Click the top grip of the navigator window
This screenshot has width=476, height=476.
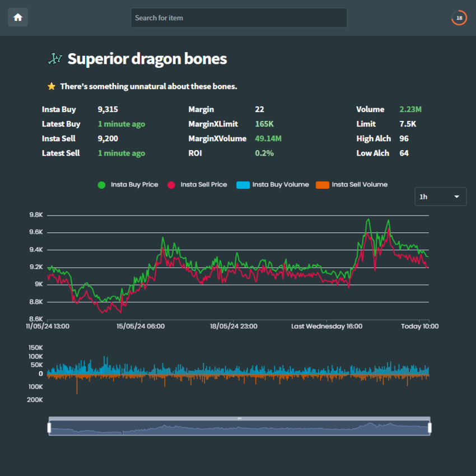tap(240, 418)
